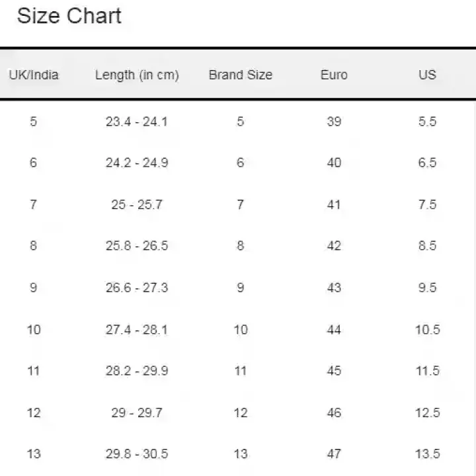Click the Size Chart heading
Image resolution: width=476 pixels, height=476 pixels.
click(x=69, y=16)
